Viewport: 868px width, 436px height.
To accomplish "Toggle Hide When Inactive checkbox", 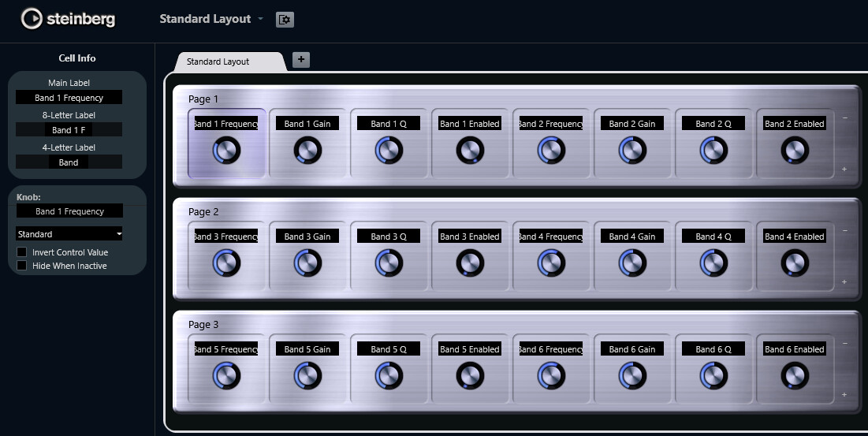I will 21,266.
